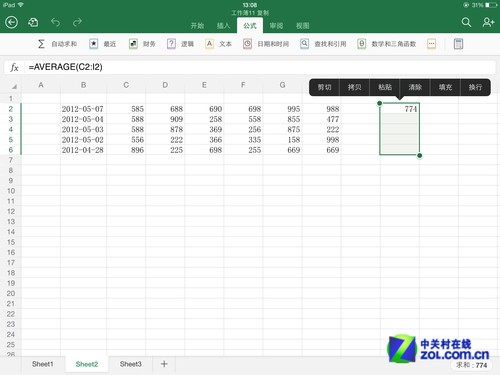Open the Text functions A icon
This screenshot has width=500, height=375.
point(209,44)
